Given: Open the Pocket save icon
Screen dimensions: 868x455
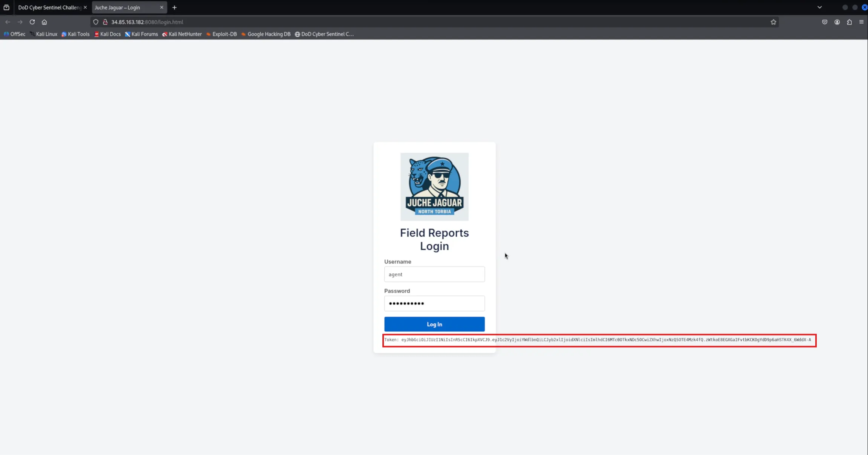Looking at the screenshot, I should [825, 22].
